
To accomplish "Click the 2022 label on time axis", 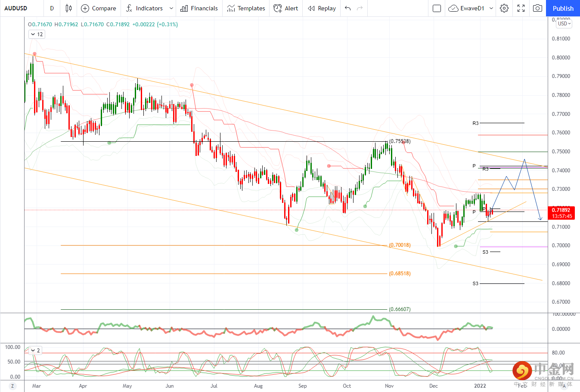I will (x=480, y=386).
